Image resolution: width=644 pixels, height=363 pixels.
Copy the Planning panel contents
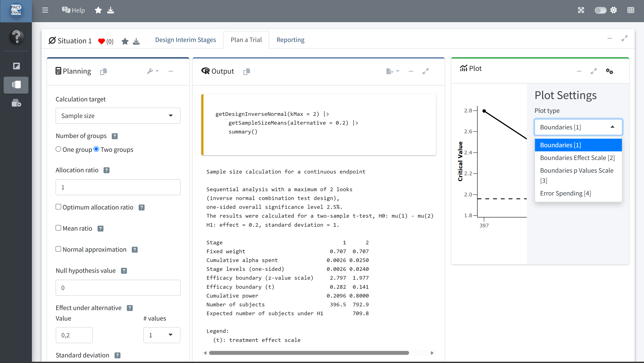click(103, 71)
